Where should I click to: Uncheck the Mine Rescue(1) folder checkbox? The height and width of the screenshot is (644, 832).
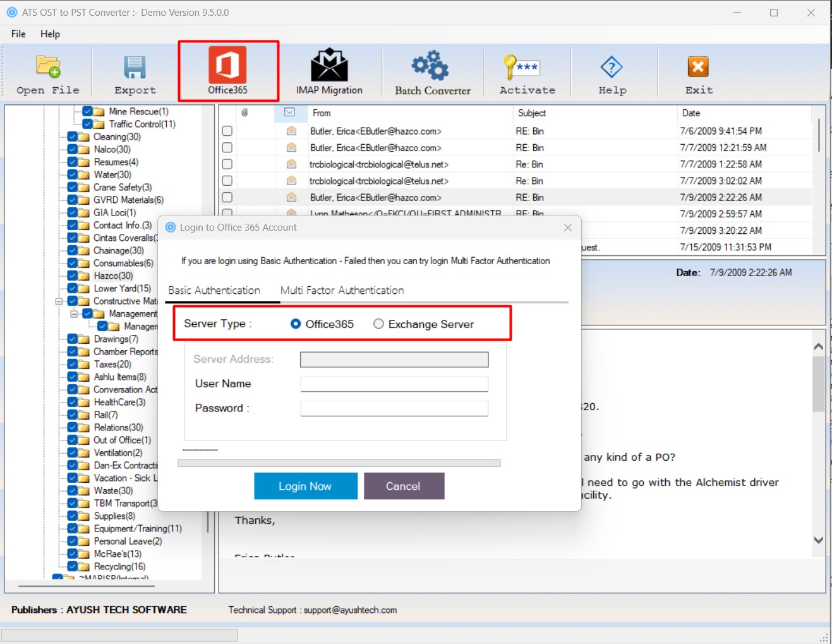(88, 111)
